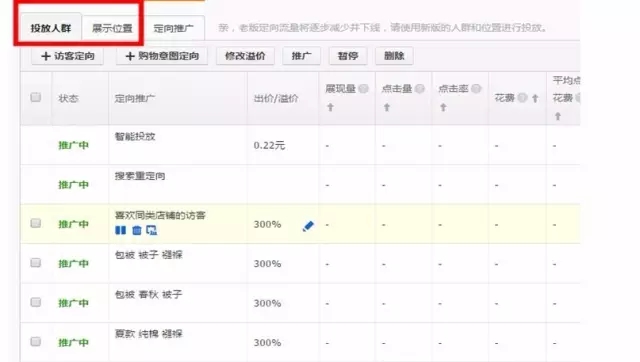Tick the select-all checkbox in table header
The image size is (640, 362).
click(x=36, y=97)
